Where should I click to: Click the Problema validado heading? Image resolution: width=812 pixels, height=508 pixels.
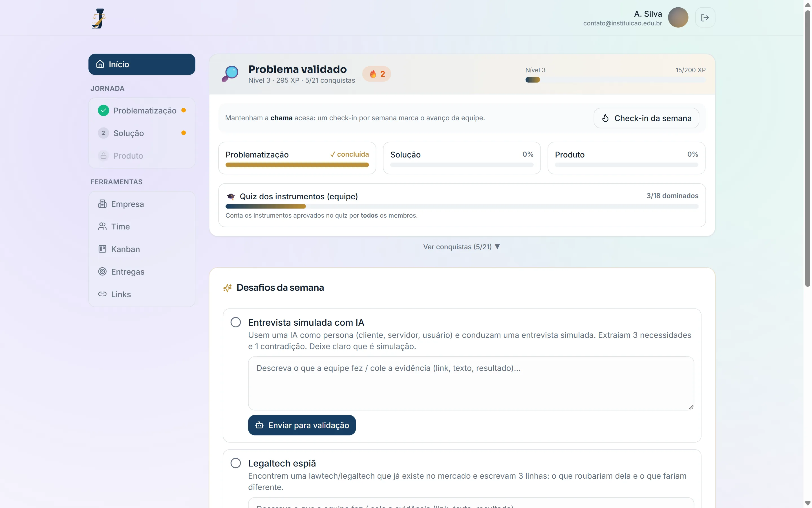point(298,69)
